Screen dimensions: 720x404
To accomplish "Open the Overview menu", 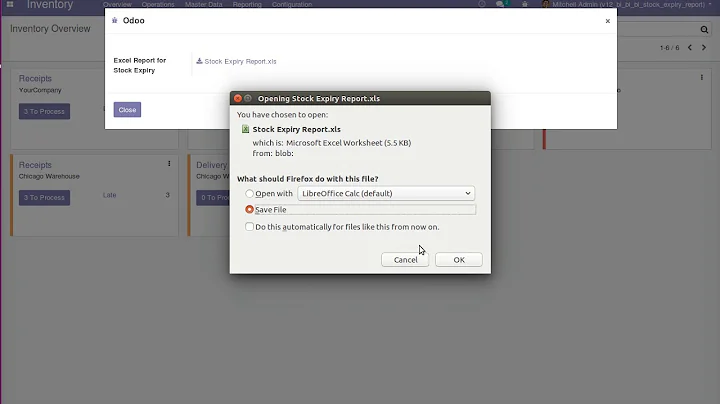I will tap(117, 4).
